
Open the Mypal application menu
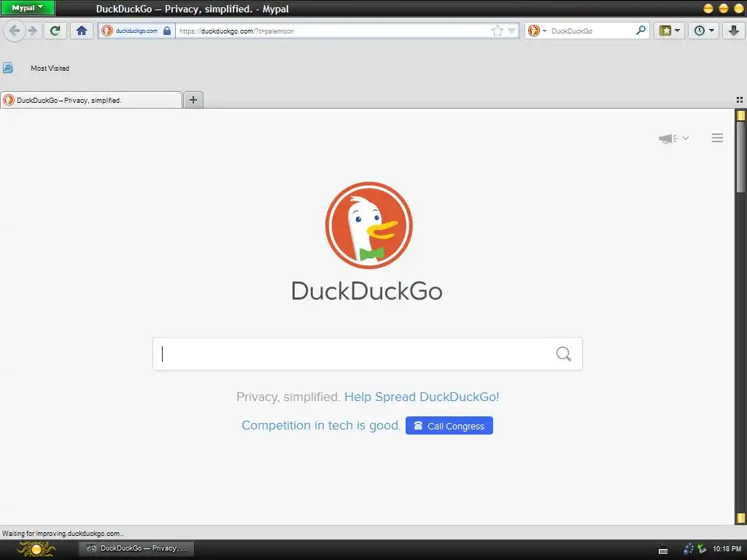click(27, 7)
